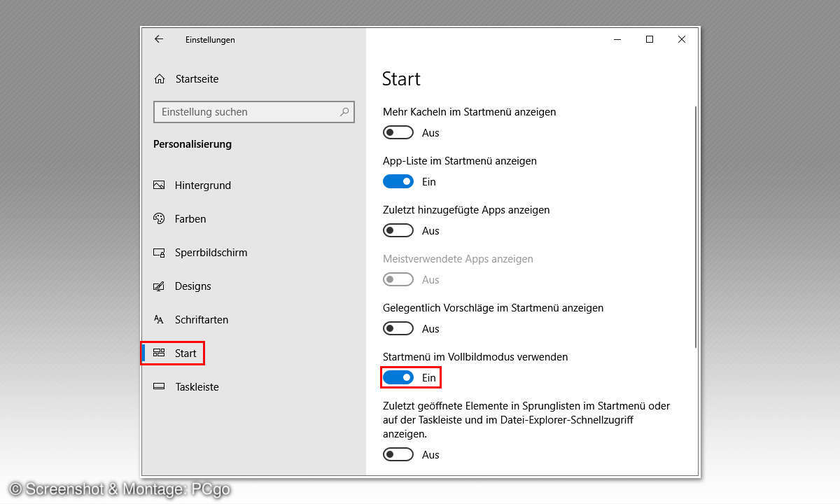Toggle 'Zuletzt geöffnete Elemente in Sprunglisten' switch
The width and height of the screenshot is (840, 504).
(398, 455)
